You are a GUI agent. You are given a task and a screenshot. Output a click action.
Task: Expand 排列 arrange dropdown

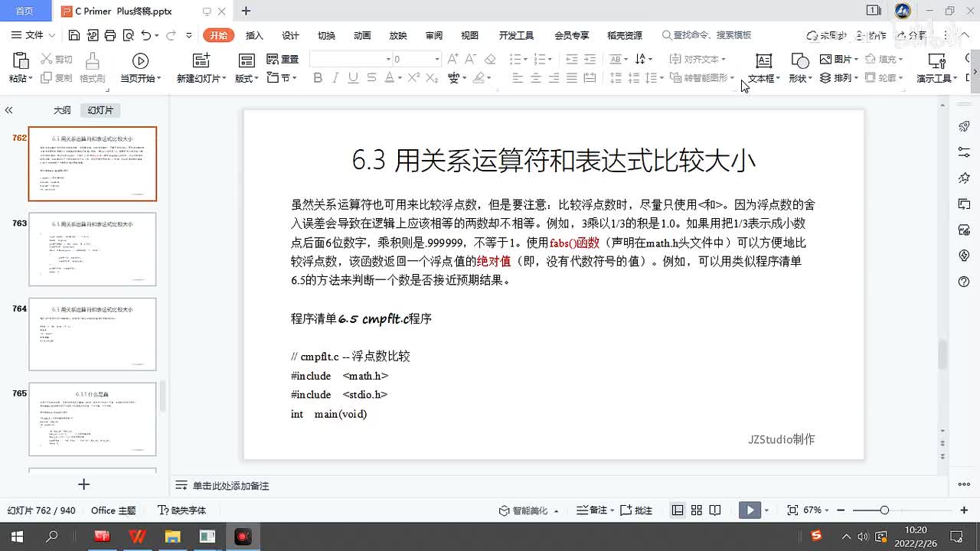[856, 78]
